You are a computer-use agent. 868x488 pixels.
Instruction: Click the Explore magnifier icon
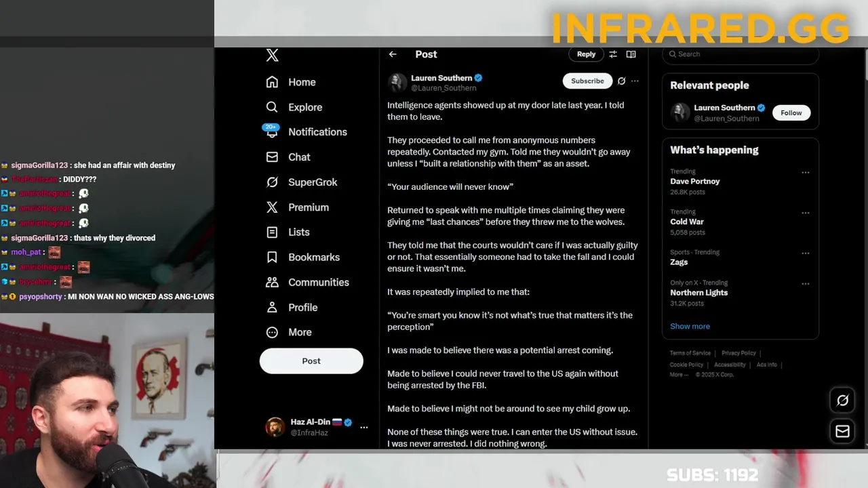pos(272,107)
